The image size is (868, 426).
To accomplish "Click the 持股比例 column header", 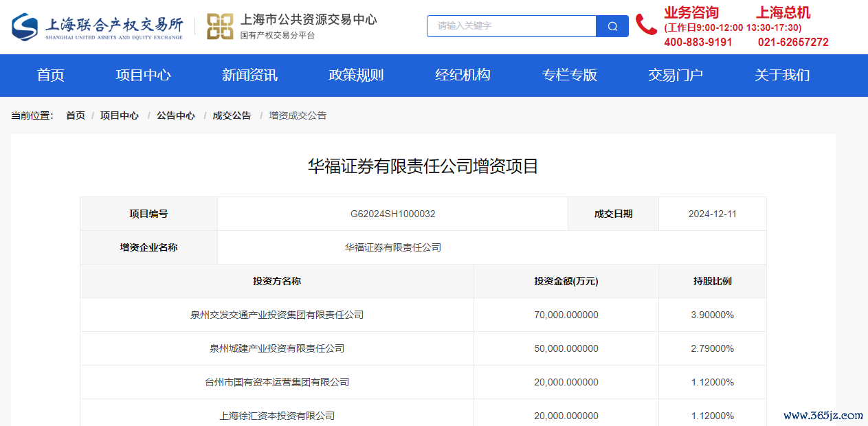I will coord(713,281).
